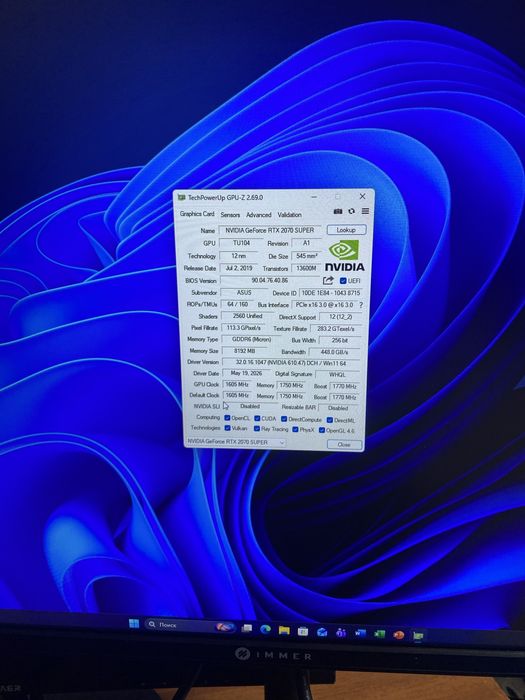
Task: Click the Bus Width field 256 bit
Action: tap(340, 341)
